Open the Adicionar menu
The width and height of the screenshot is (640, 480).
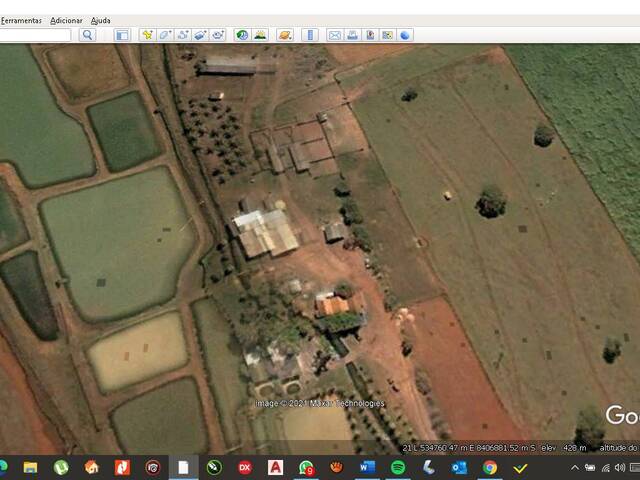coord(66,20)
